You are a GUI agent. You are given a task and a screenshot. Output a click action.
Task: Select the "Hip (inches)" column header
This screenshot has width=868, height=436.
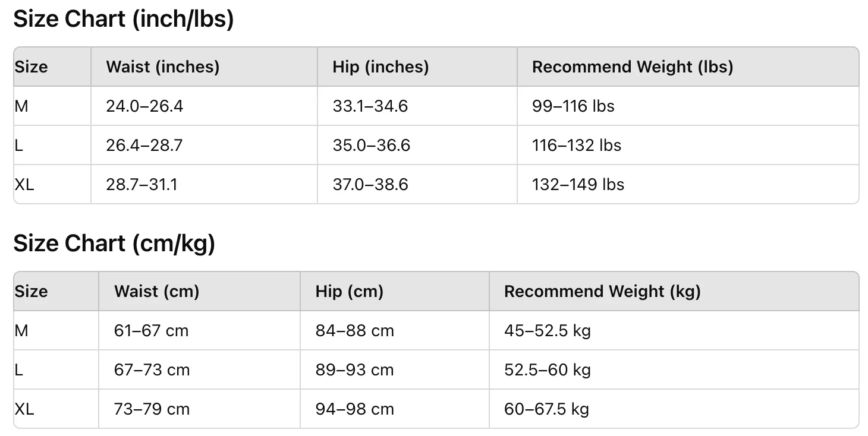coord(380,67)
